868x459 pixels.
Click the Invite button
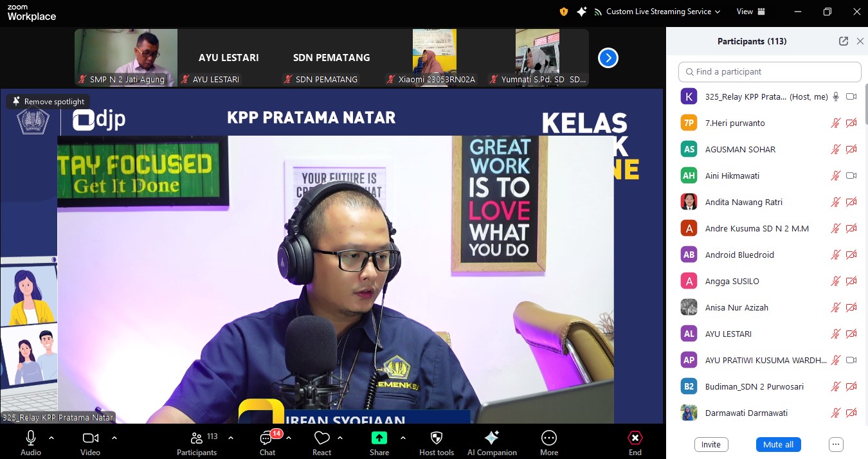710,444
